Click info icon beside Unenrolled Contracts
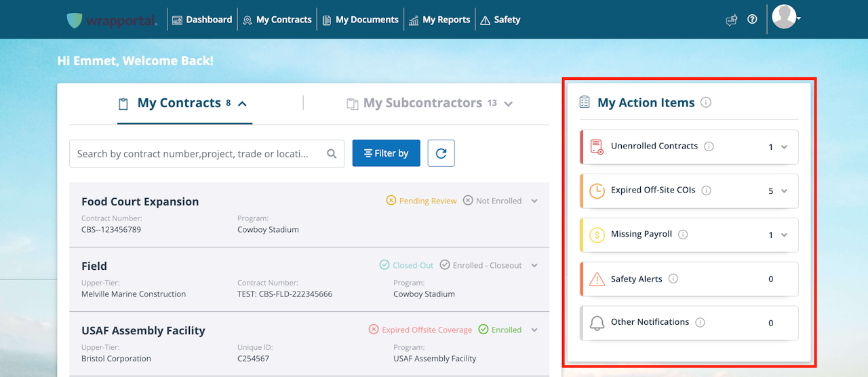 click(x=709, y=146)
